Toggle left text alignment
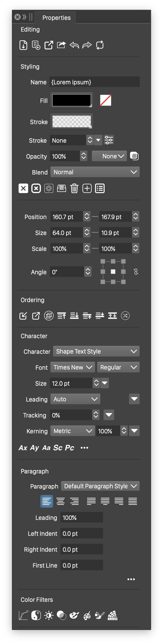Image resolution: width=163 pixels, height=644 pixels. [x=47, y=501]
